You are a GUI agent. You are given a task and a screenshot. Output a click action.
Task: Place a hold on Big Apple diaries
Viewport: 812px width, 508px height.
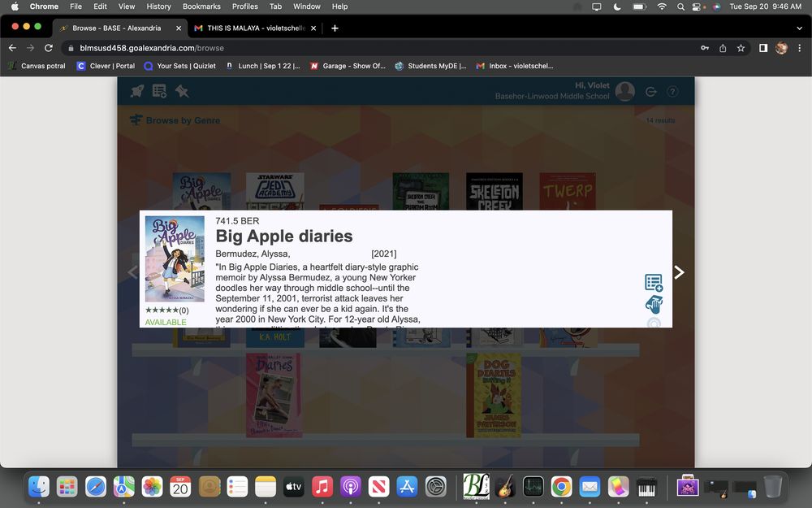point(653,305)
